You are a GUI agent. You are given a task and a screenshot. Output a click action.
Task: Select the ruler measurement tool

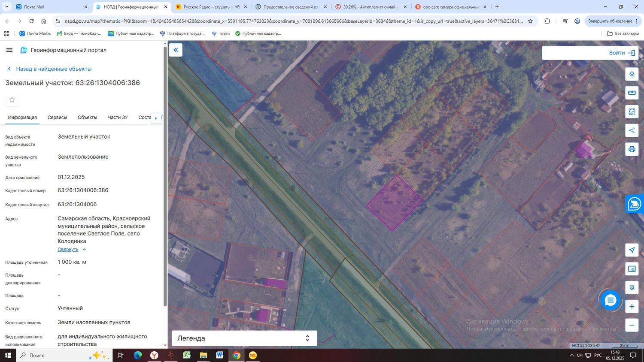(x=632, y=93)
